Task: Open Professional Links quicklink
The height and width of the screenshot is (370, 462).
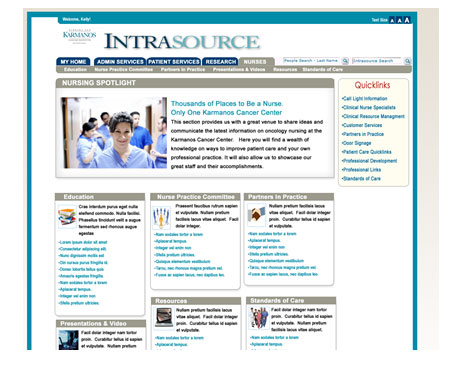Action: pos(361,170)
